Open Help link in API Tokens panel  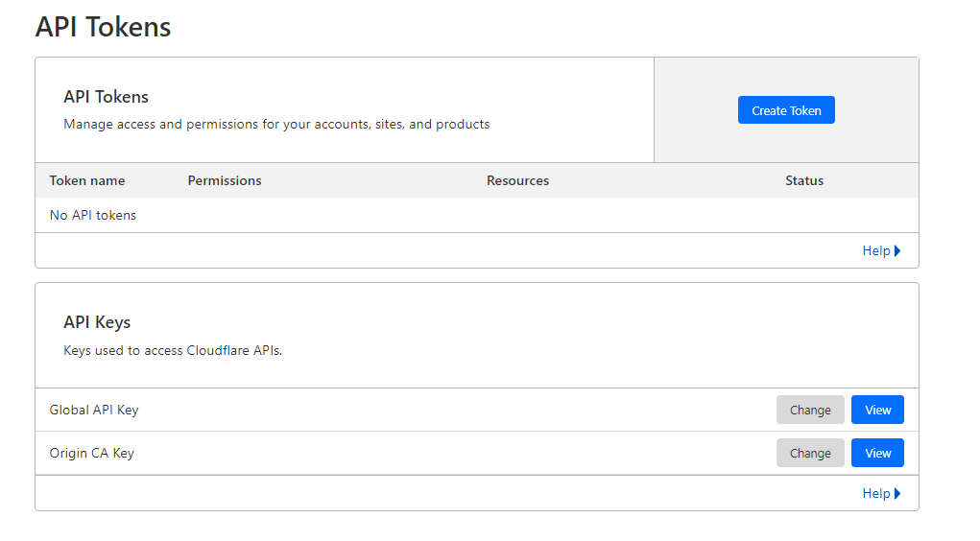coord(875,250)
